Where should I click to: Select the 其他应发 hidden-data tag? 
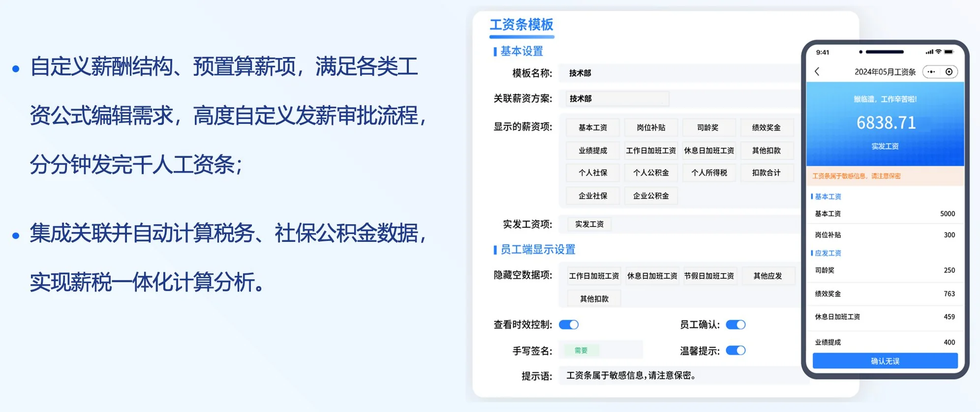pos(767,276)
